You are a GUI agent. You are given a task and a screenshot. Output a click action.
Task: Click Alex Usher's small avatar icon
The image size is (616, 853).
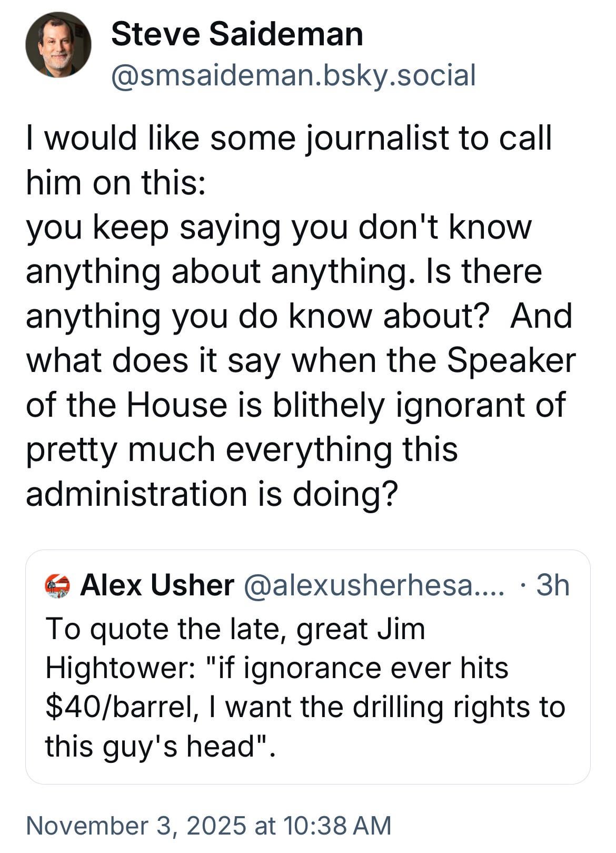[58, 585]
